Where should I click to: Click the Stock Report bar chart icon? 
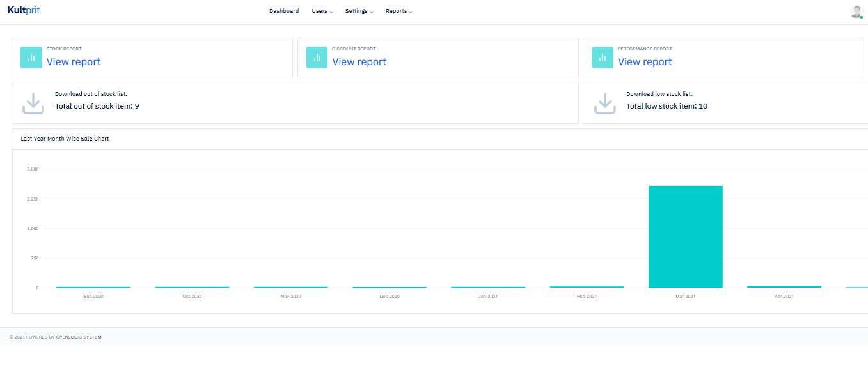(x=31, y=58)
